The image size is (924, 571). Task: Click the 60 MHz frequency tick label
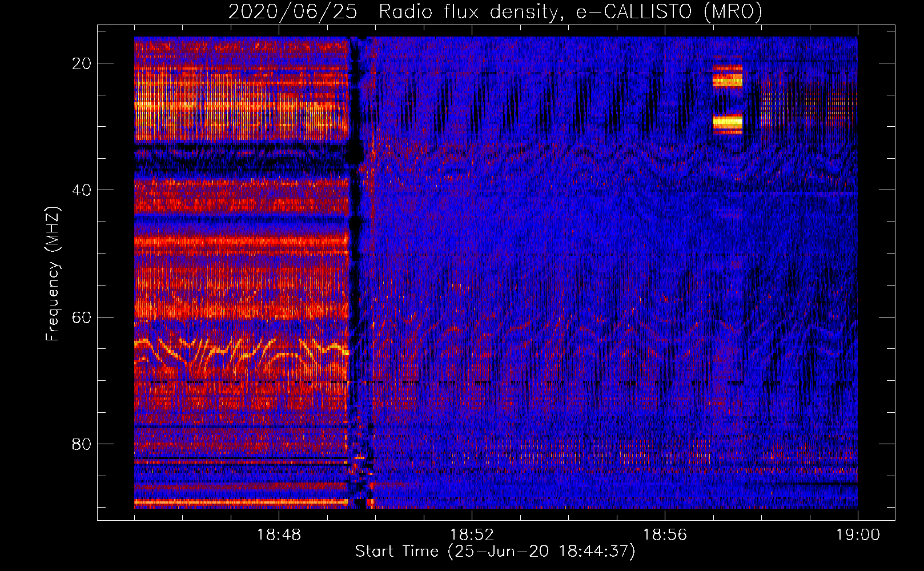pyautogui.click(x=82, y=317)
